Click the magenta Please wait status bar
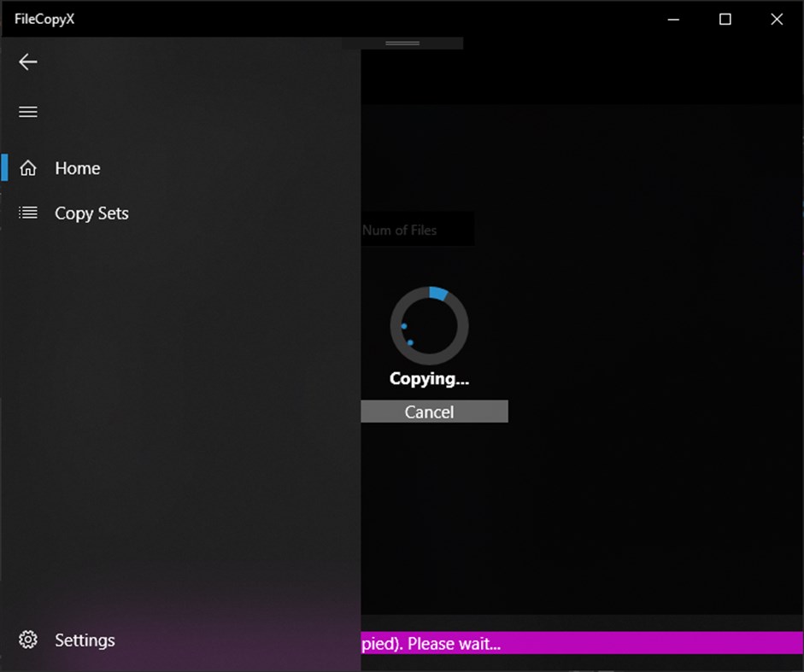Viewport: 804px width, 672px height. [x=581, y=644]
